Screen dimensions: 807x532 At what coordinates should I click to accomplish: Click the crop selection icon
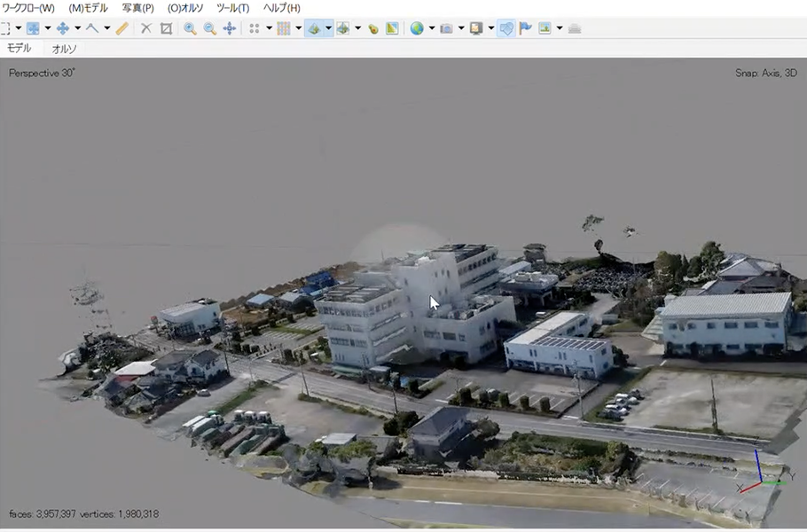point(166,28)
